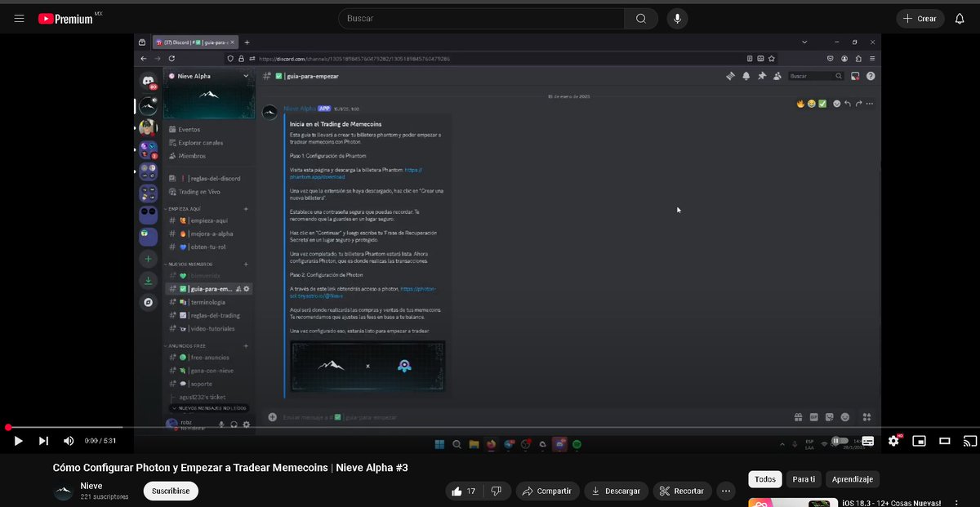
Task: Clip the video via Recortar
Action: [682, 491]
